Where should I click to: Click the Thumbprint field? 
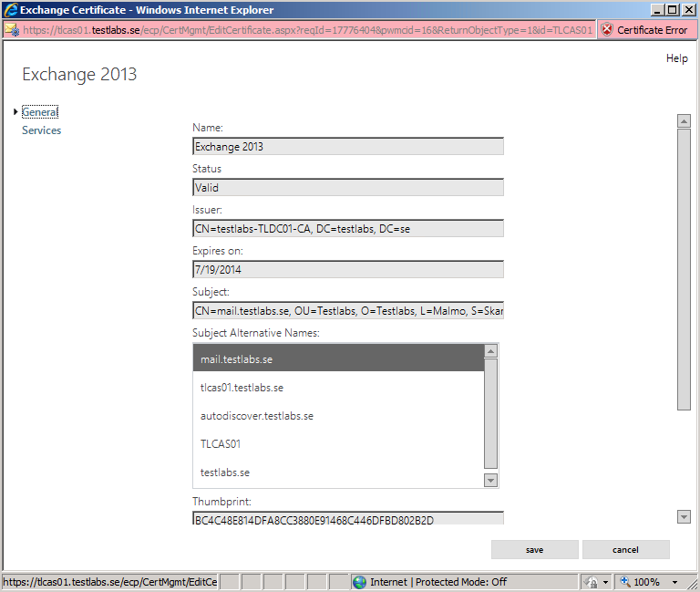(348, 518)
